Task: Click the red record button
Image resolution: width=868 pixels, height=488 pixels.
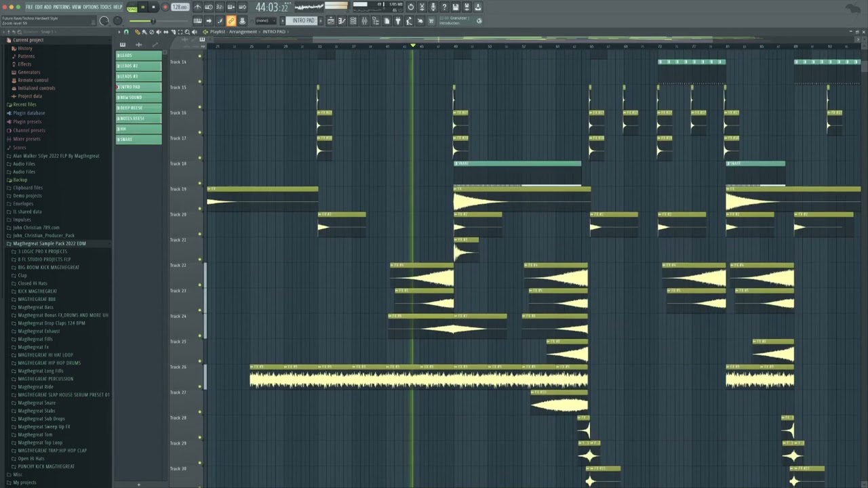Action: point(165,7)
